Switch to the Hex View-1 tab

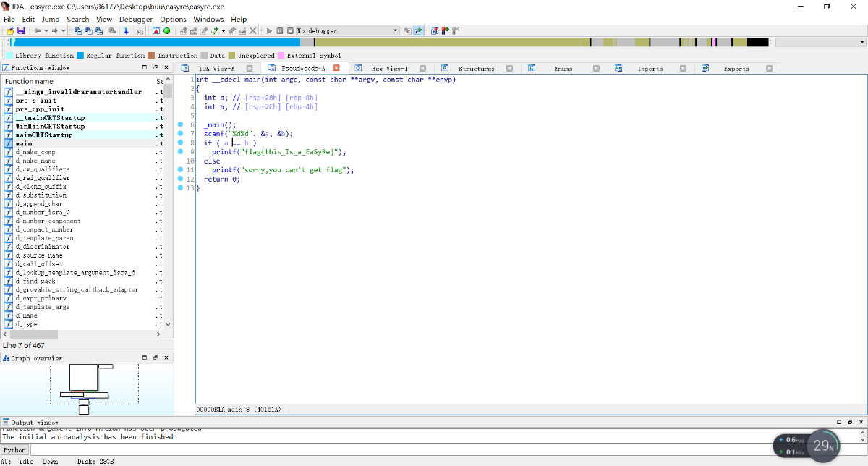[x=389, y=69]
